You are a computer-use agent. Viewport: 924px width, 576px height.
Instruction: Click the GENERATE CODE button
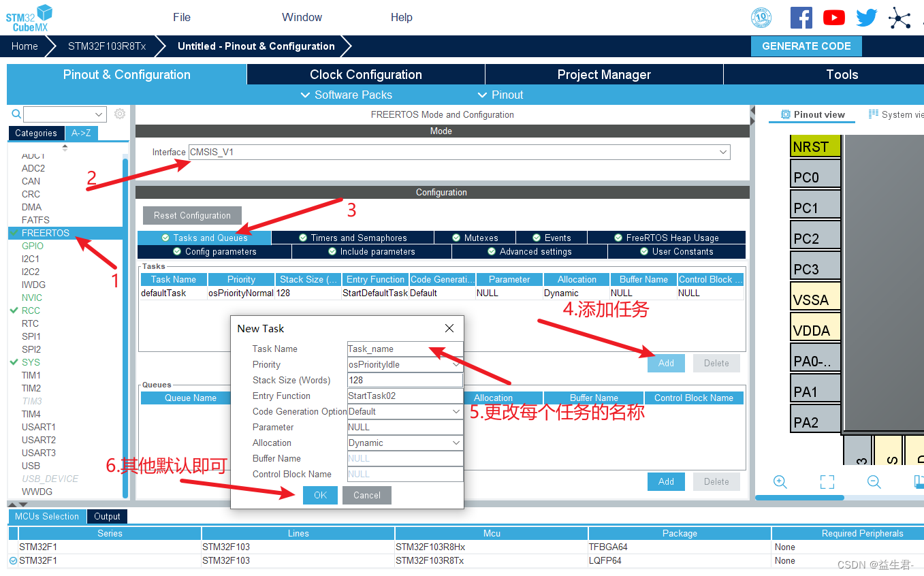[x=806, y=46]
